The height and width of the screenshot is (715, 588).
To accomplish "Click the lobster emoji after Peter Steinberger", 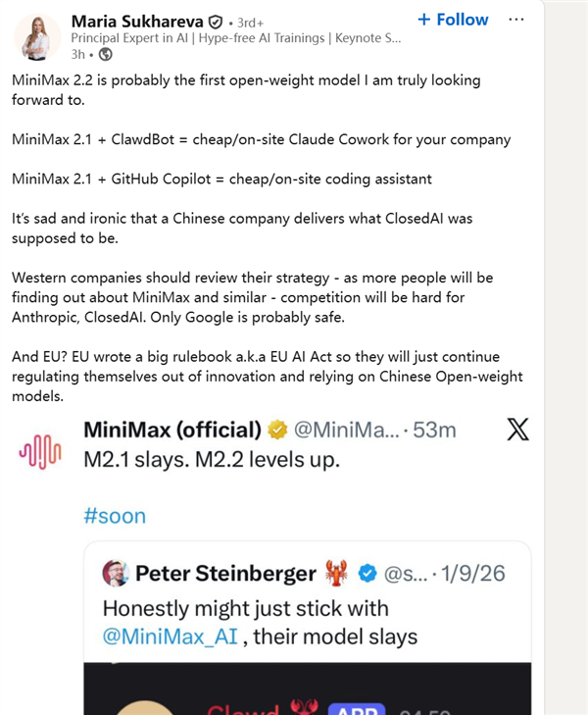I will click(x=337, y=573).
